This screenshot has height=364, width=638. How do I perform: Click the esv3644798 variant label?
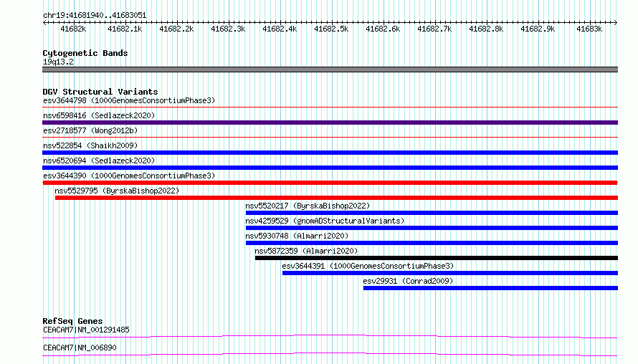(x=129, y=100)
